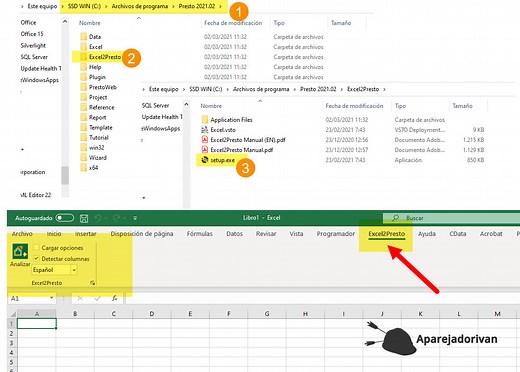Viewport: 520px width, 372px height.
Task: Click the x64 folder icon
Action: (83, 168)
